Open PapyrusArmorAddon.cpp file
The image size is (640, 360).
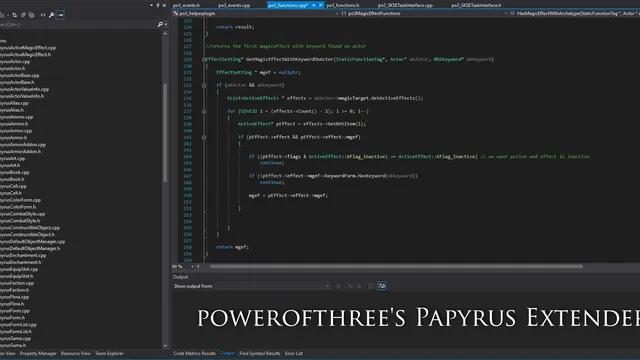(23, 144)
